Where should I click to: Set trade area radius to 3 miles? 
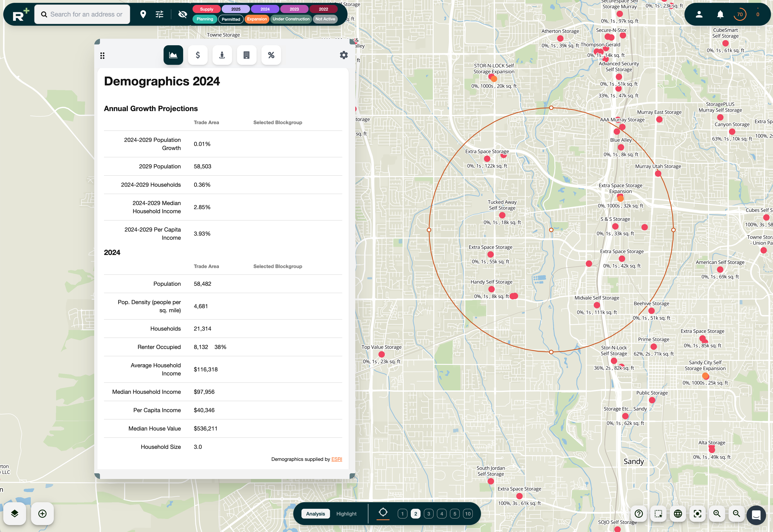(x=429, y=514)
